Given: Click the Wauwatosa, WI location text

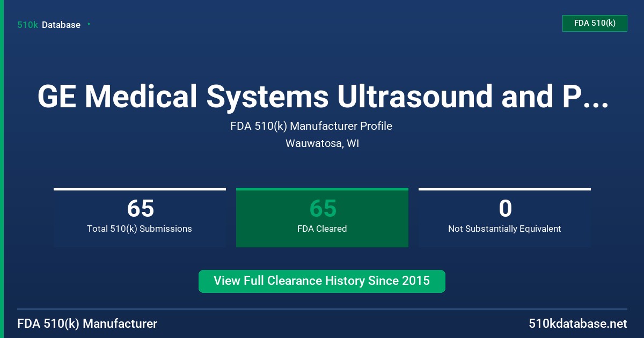Looking at the screenshot, I should 322,144.
